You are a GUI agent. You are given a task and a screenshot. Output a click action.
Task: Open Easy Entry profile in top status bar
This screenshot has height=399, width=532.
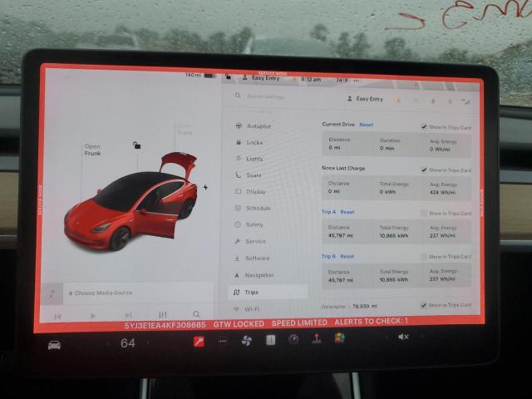click(261, 77)
